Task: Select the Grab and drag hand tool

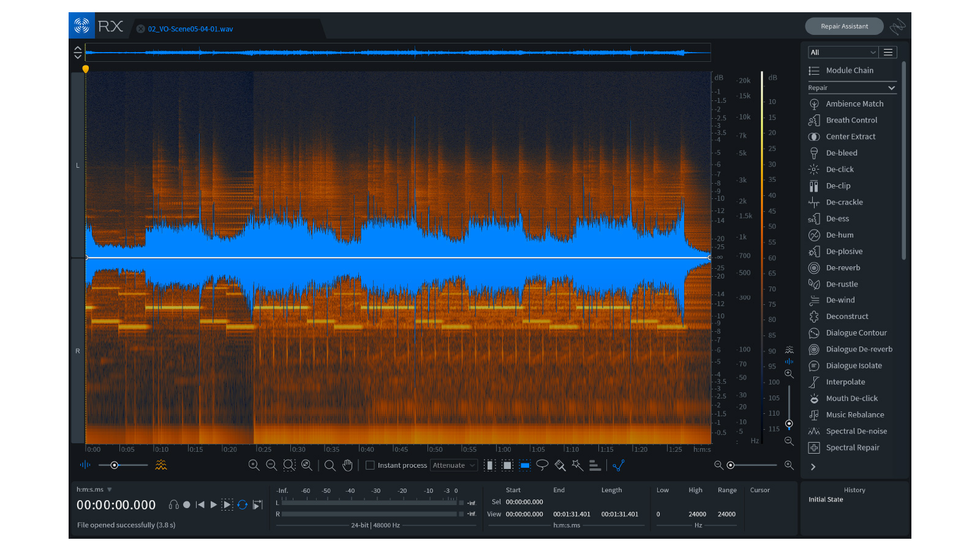Action: (x=347, y=465)
